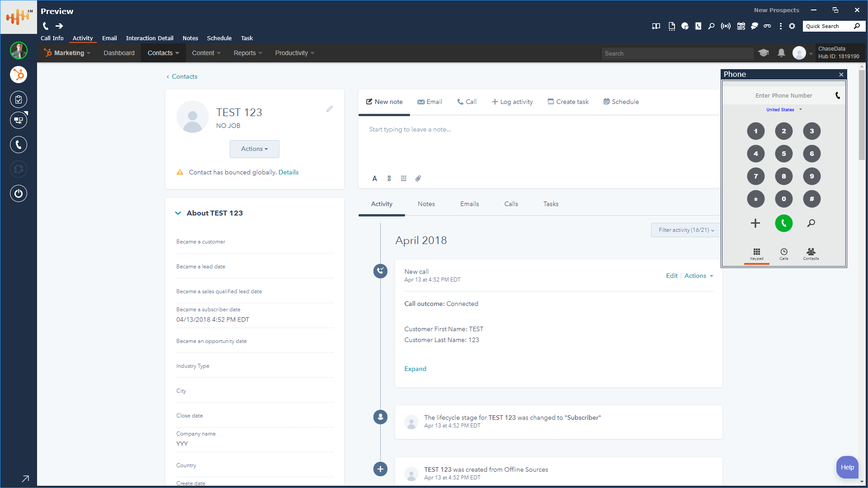868x488 pixels.
Task: Click Expand on the New call entry
Action: (x=415, y=369)
